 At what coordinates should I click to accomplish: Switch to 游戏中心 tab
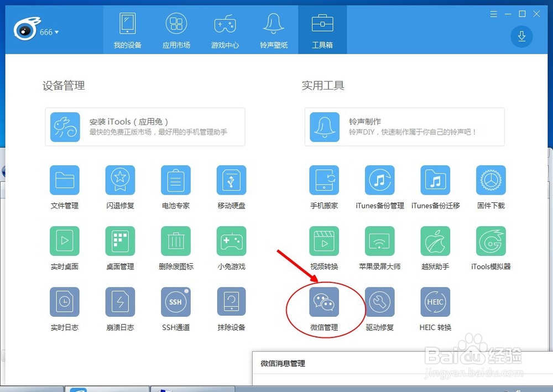point(225,30)
